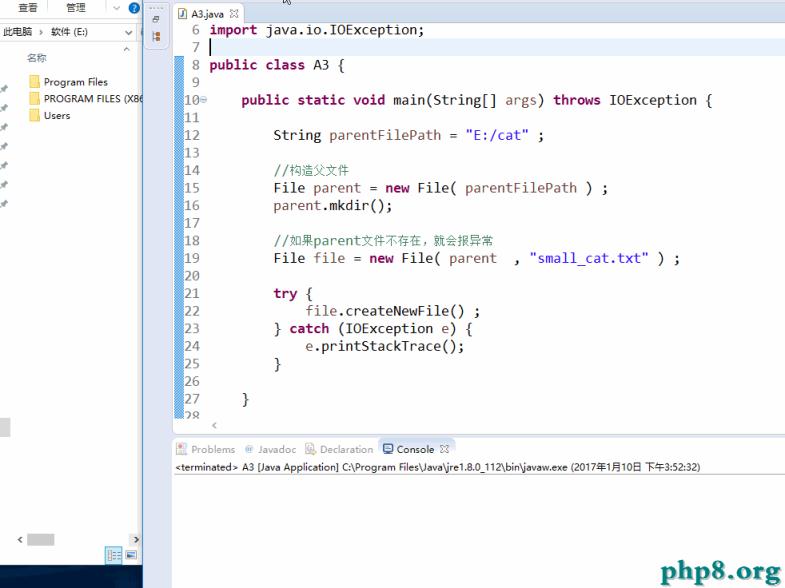Viewport: 785px width, 588px height.
Task: Open the hierarchy view icon in Eclipse sidebar
Action: 156,37
